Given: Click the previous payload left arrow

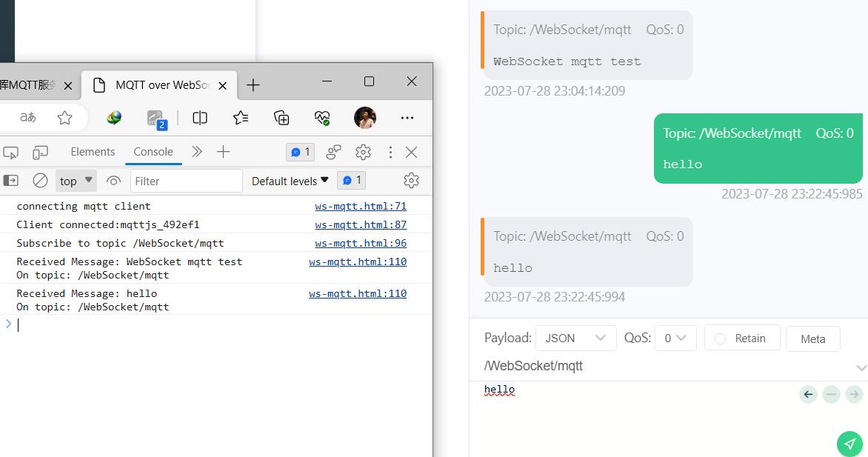Looking at the screenshot, I should [x=808, y=394].
